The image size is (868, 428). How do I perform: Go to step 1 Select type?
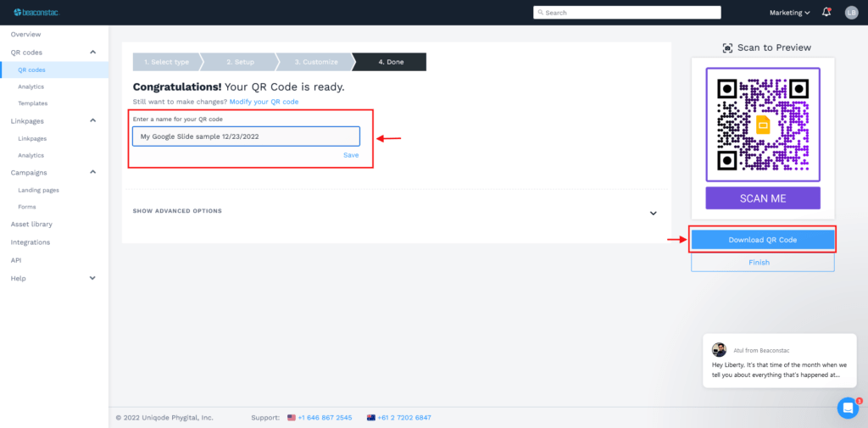pyautogui.click(x=166, y=62)
